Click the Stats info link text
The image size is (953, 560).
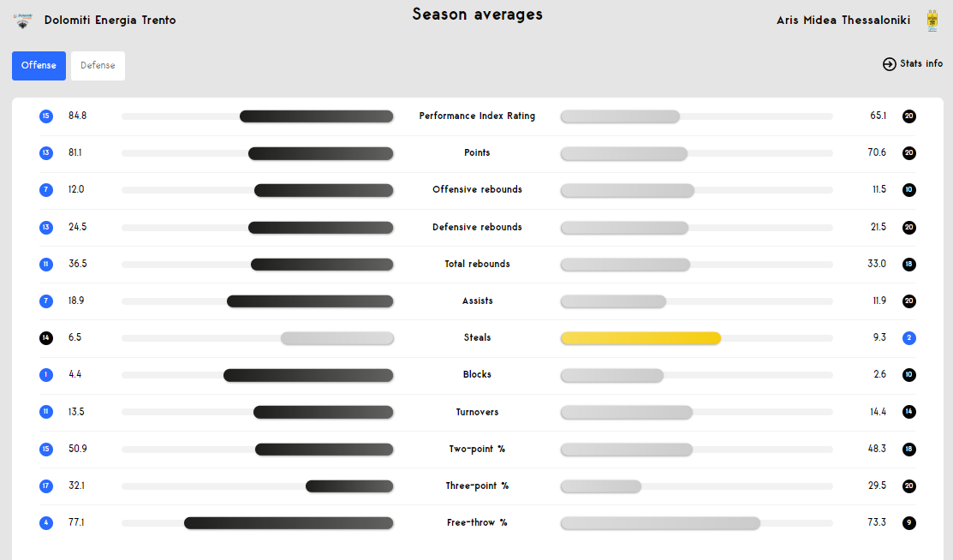click(x=921, y=63)
